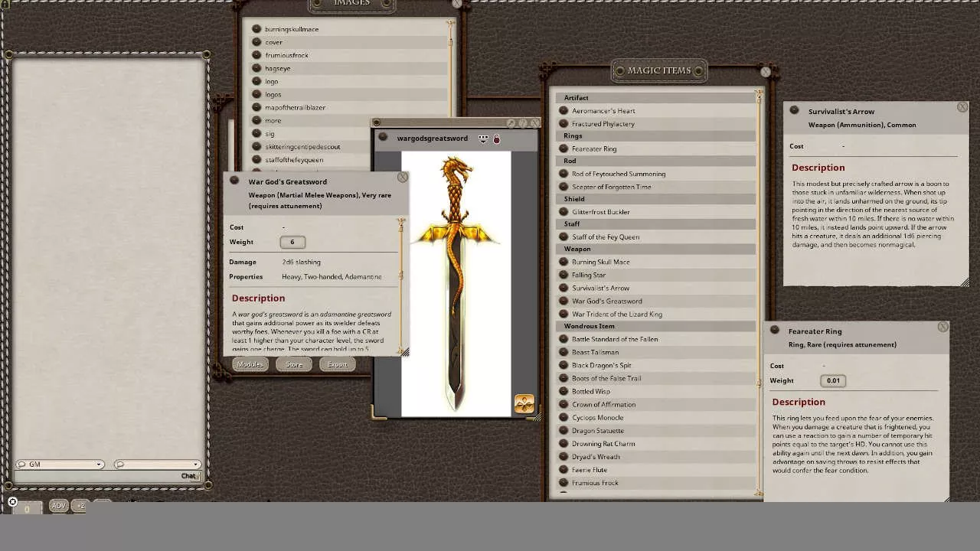The width and height of the screenshot is (980, 551).
Task: Open link icon for Aeromancer's Heart
Action: [x=563, y=111]
